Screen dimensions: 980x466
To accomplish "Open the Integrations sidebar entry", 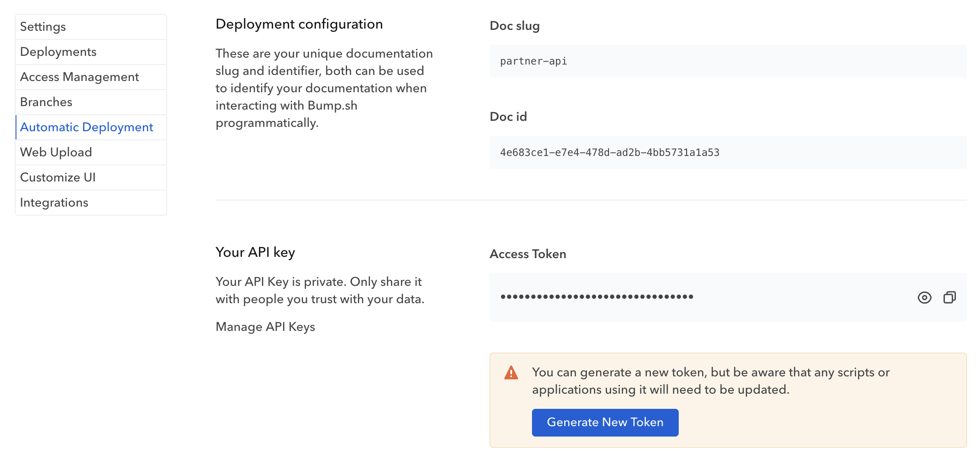I will coord(54,203).
